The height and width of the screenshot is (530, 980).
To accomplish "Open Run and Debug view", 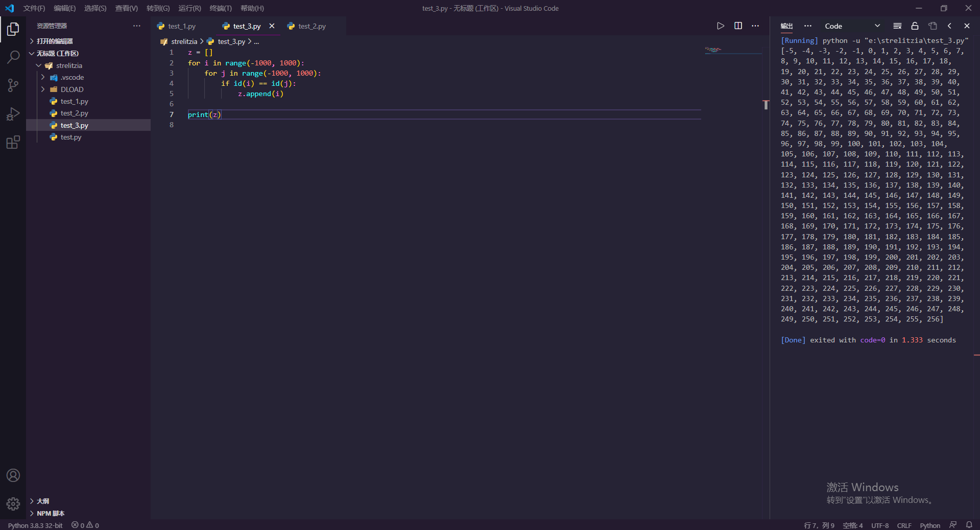I will click(13, 113).
